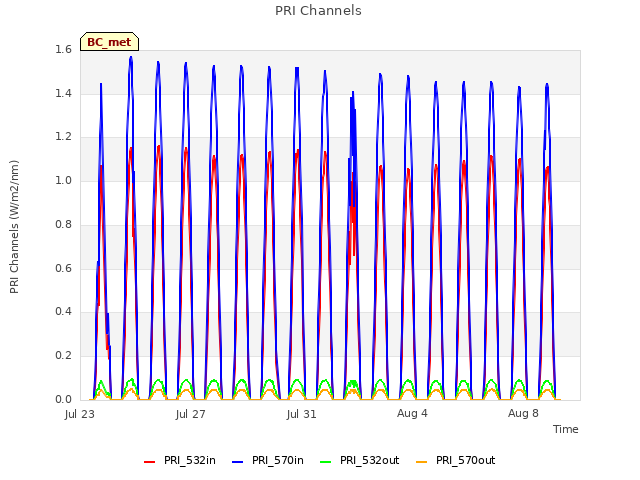The image size is (640, 480).
Task: Click the orange PRI_570out legend swatch
Action: pyautogui.click(x=422, y=462)
